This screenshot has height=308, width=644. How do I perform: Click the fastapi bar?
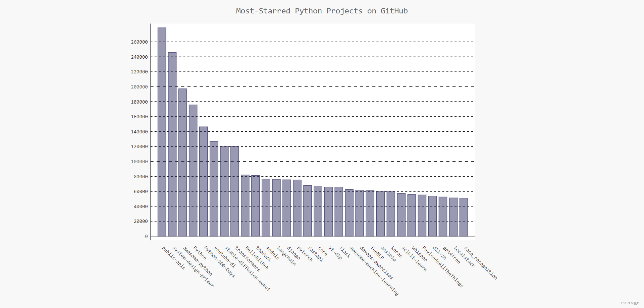click(308, 211)
